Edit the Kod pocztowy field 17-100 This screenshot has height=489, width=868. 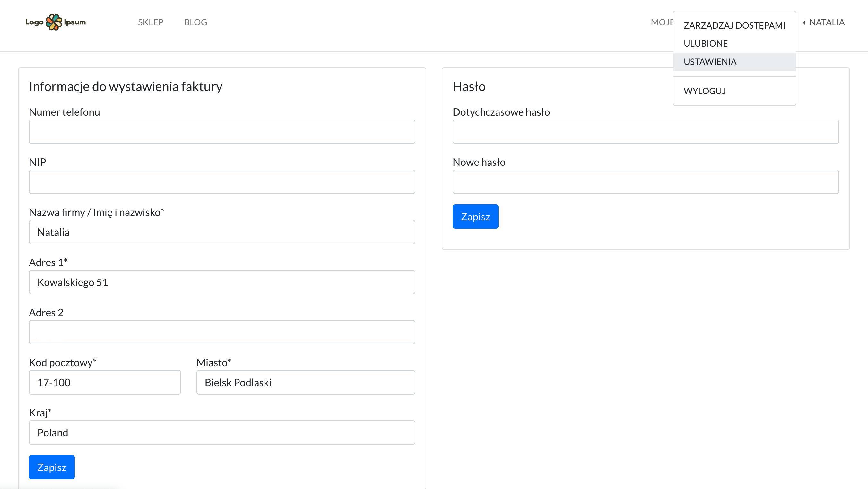tap(105, 382)
